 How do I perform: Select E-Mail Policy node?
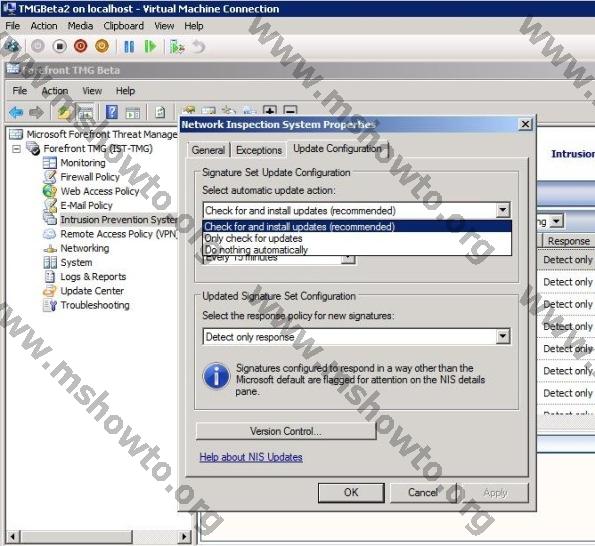87,205
